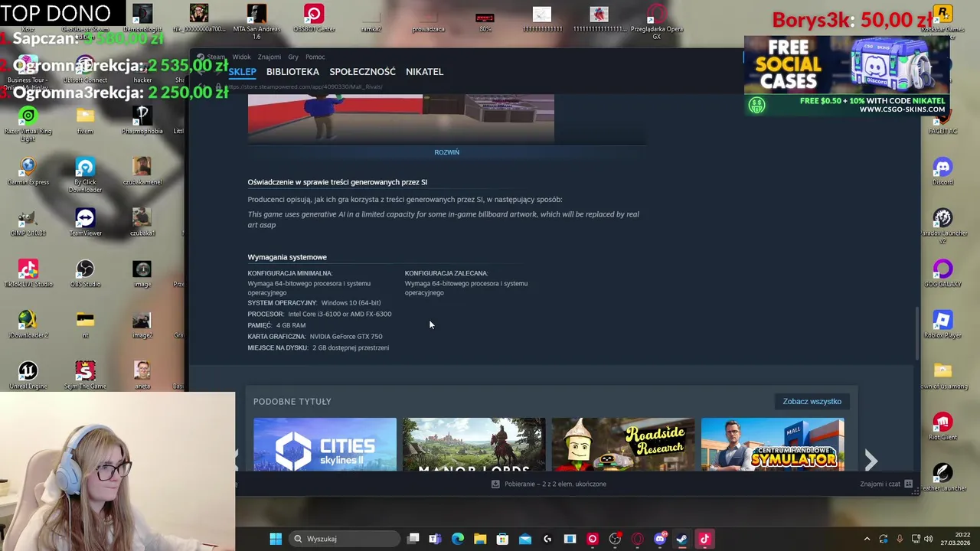Viewport: 980px width, 551px height.
Task: Open Przeglądarka Opera GX desktop shortcut
Action: pyautogui.click(x=656, y=21)
